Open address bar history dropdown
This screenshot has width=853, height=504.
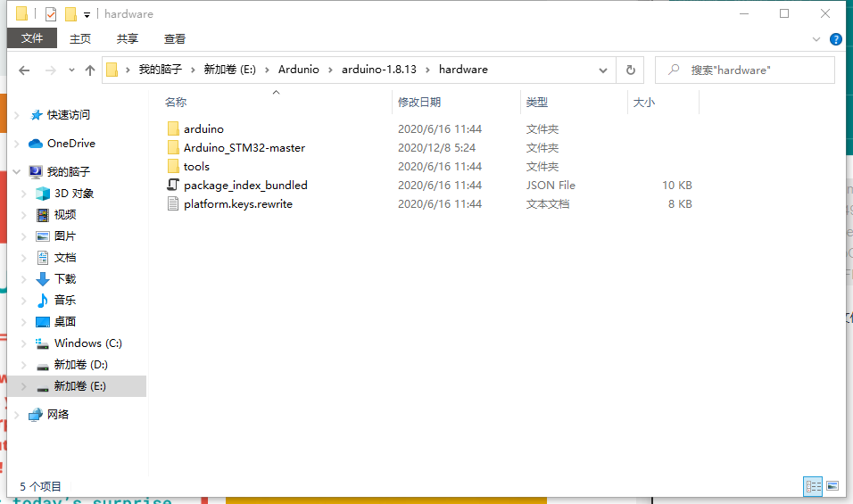tap(603, 70)
